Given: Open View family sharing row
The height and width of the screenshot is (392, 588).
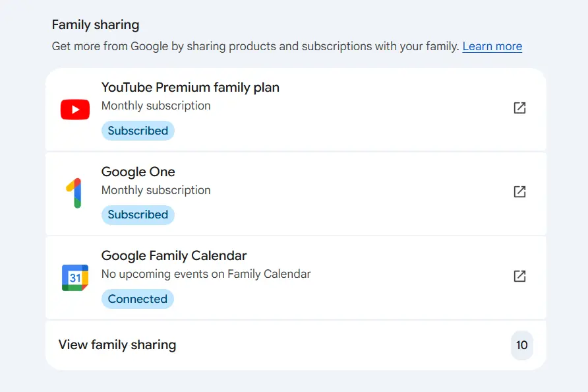Looking at the screenshot, I should (295, 345).
